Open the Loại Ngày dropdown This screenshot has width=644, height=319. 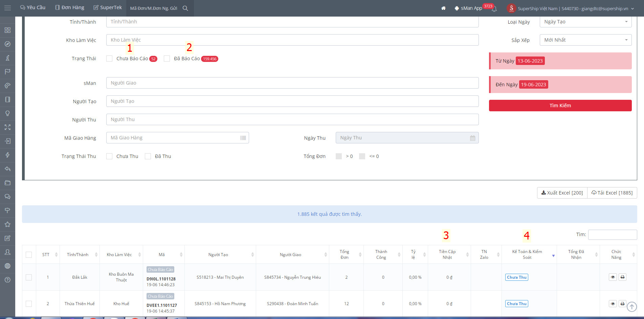585,22
